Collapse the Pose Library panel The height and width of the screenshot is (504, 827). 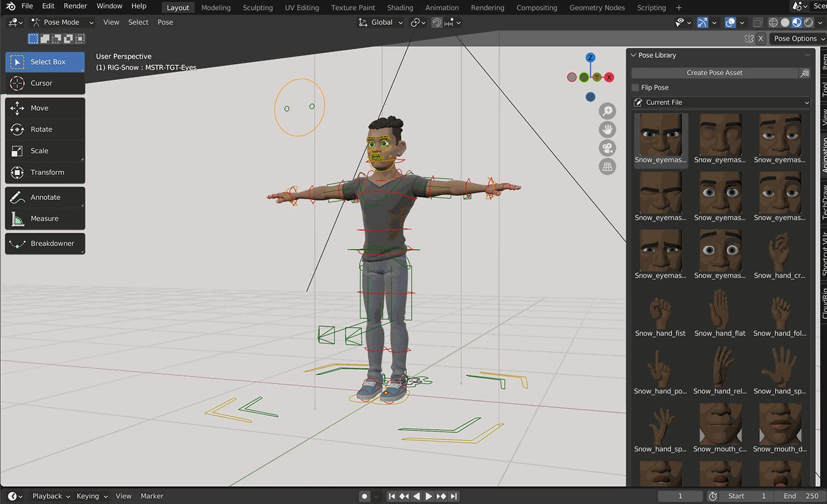point(633,55)
